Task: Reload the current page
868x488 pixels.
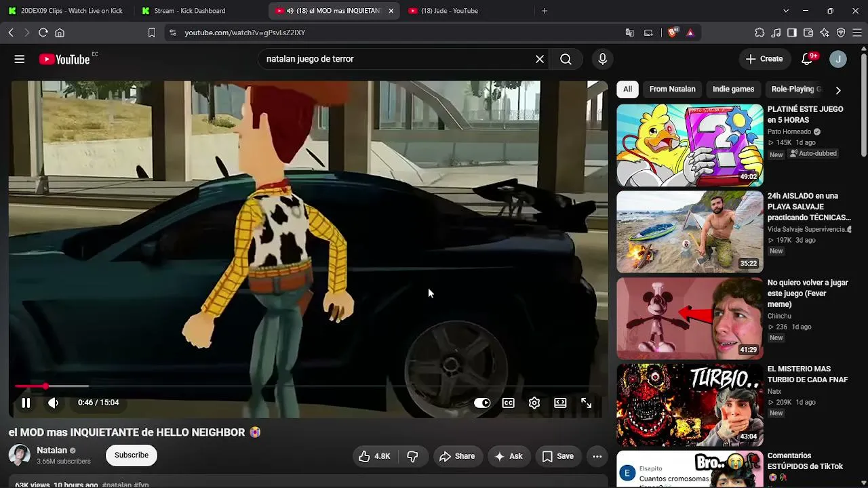Action: click(43, 33)
